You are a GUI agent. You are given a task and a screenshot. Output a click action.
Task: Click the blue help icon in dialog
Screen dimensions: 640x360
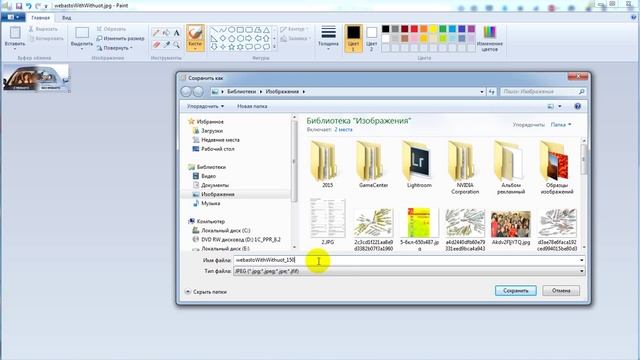click(578, 106)
